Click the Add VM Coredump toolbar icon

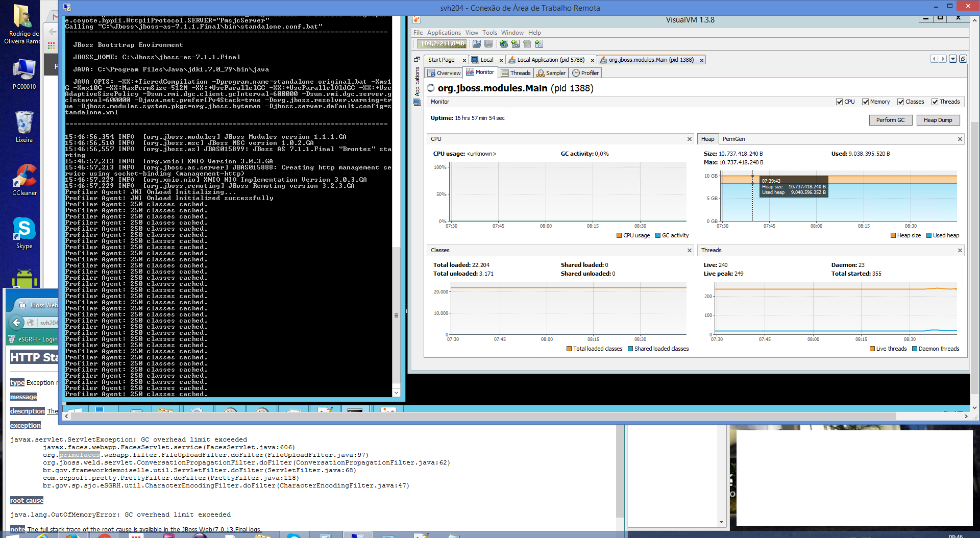click(527, 44)
